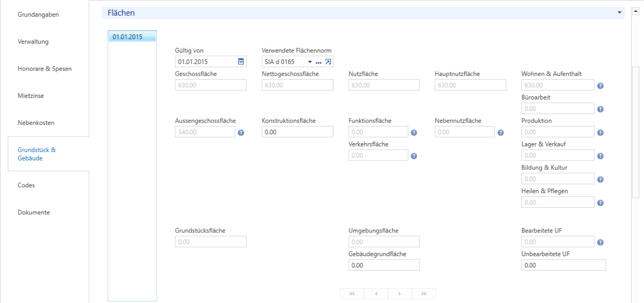Collapse the Flächen section header arrow
Screen dimensions: 644x303
click(x=619, y=13)
